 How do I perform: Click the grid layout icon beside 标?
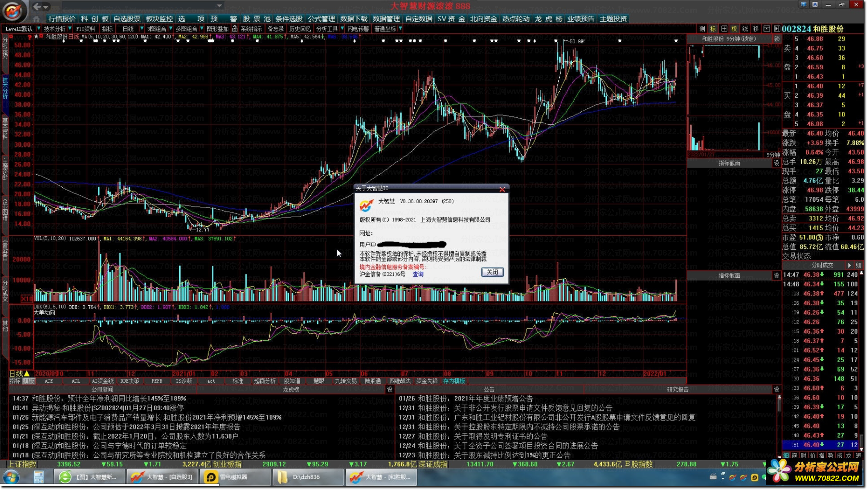pyautogui.click(x=724, y=29)
